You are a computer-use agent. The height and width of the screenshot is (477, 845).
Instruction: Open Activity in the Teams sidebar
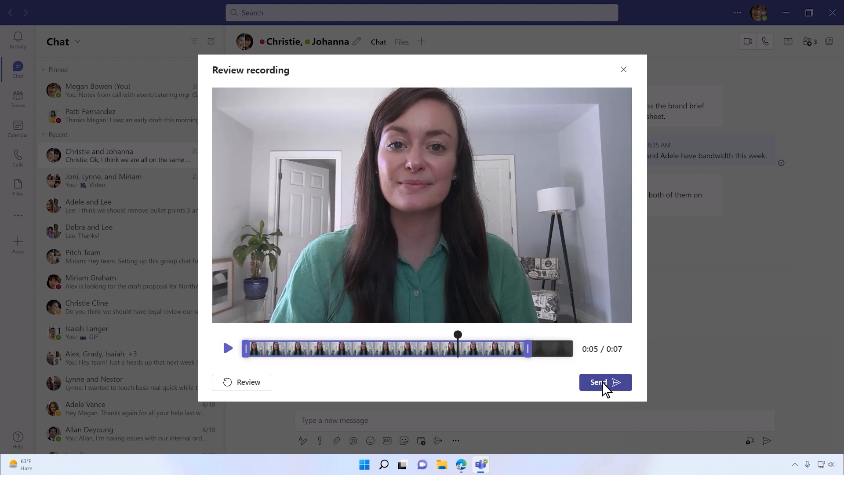(x=17, y=40)
